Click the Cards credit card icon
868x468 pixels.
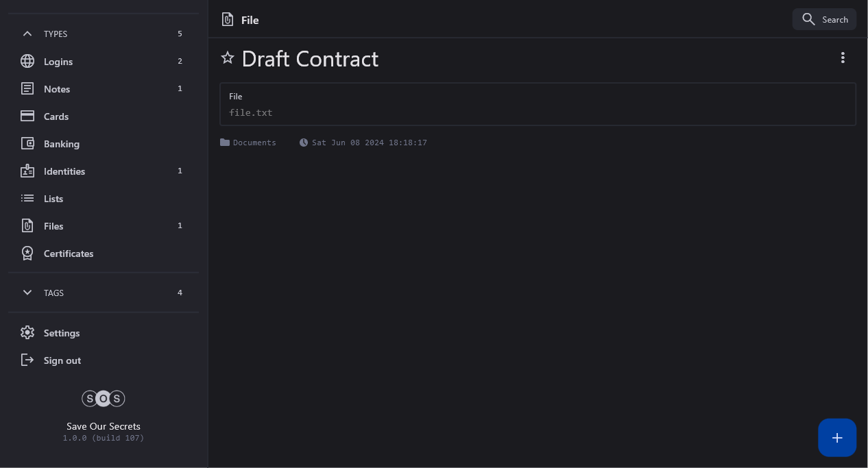27,116
